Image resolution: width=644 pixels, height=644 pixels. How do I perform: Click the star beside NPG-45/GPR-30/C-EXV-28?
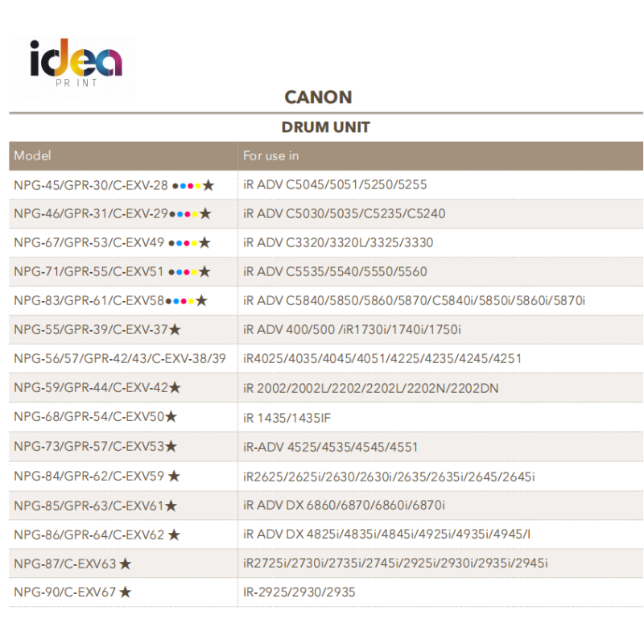pyautogui.click(x=208, y=185)
